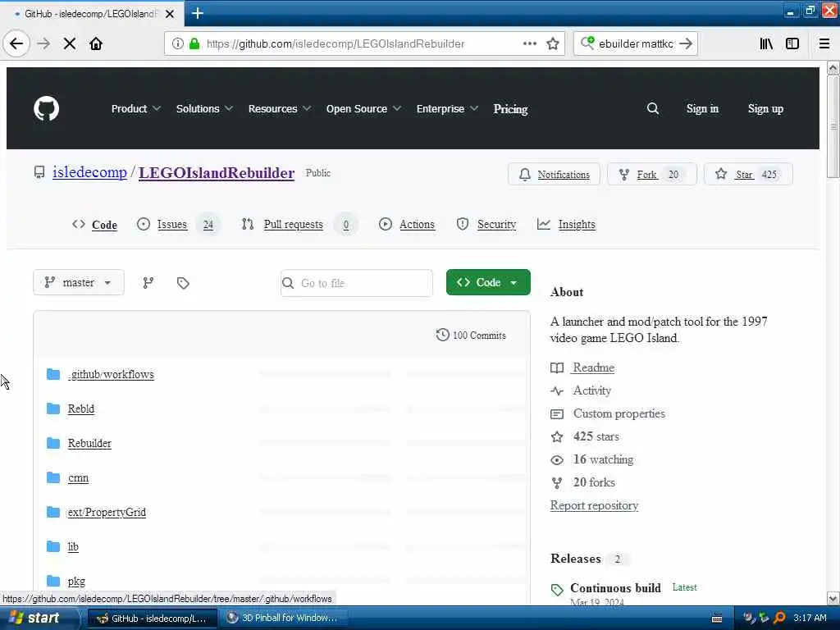
Task: Close the GitHub browser tab
Action: (x=170, y=14)
